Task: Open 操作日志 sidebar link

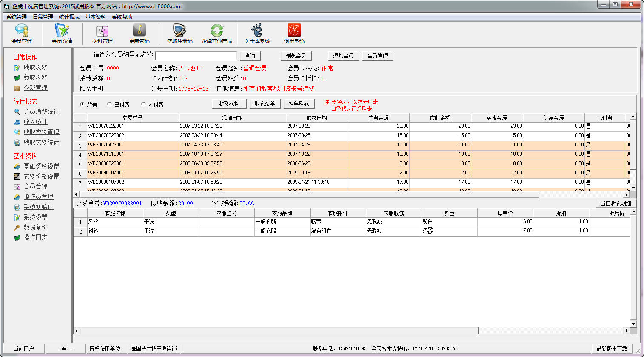Action: tap(35, 237)
